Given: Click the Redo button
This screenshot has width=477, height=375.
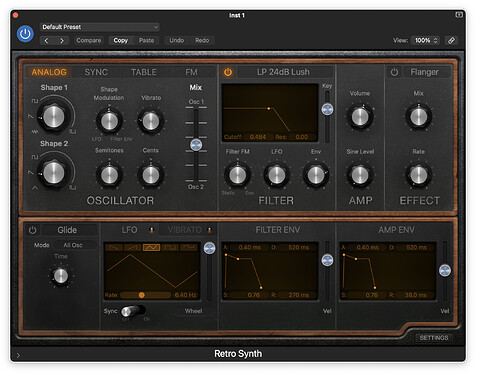Looking at the screenshot, I should tap(202, 40).
